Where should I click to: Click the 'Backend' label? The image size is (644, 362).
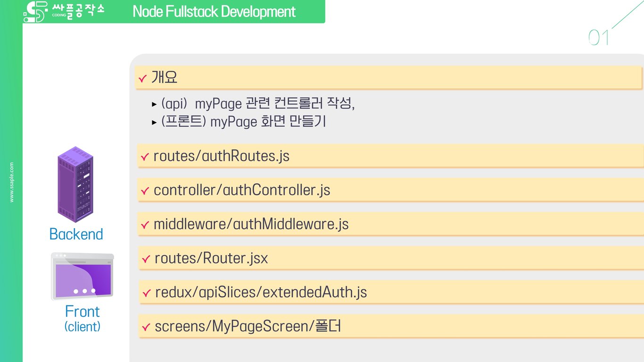tap(76, 234)
